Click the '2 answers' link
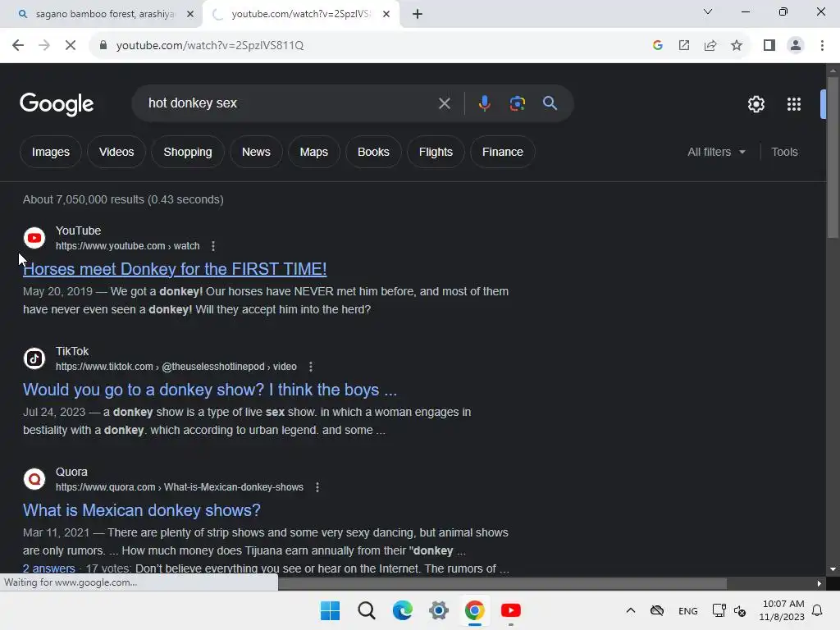The image size is (840, 630). (48, 568)
